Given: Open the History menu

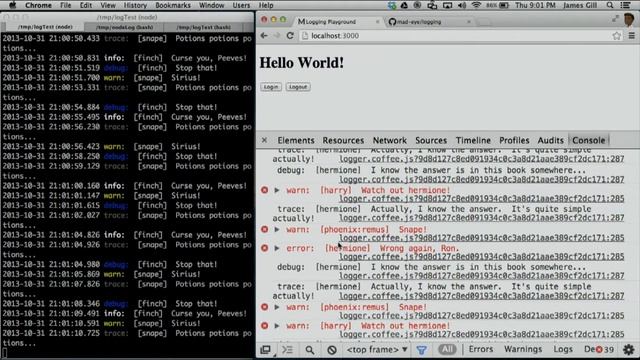Looking at the screenshot, I should click(135, 5).
